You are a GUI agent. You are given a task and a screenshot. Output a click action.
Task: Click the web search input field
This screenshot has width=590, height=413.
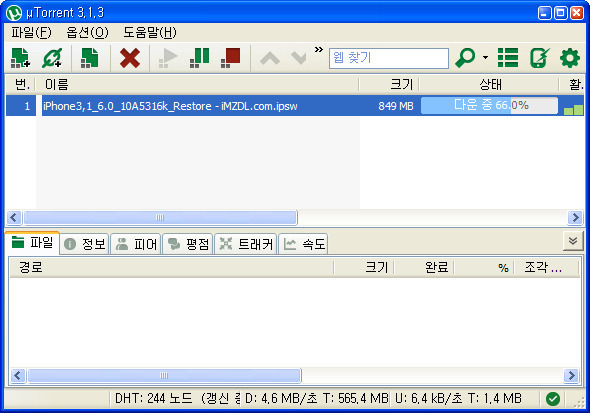click(389, 58)
